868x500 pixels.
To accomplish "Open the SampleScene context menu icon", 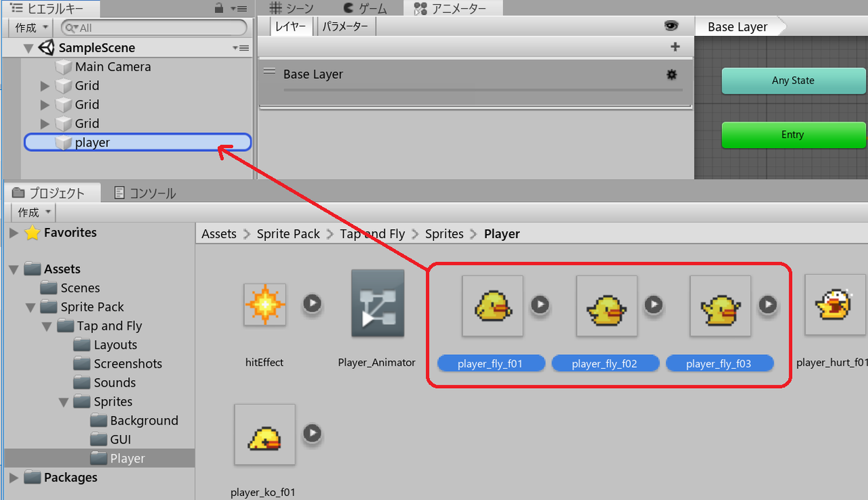I will [241, 48].
